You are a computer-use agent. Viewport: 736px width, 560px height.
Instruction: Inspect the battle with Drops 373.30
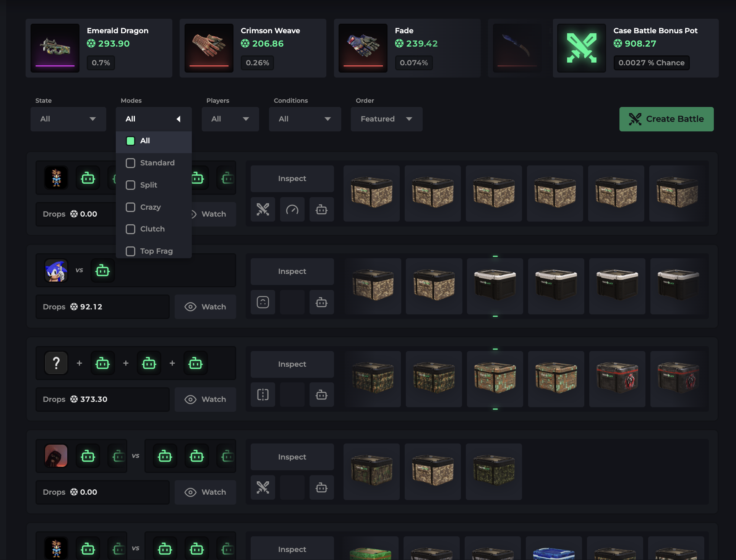(292, 364)
